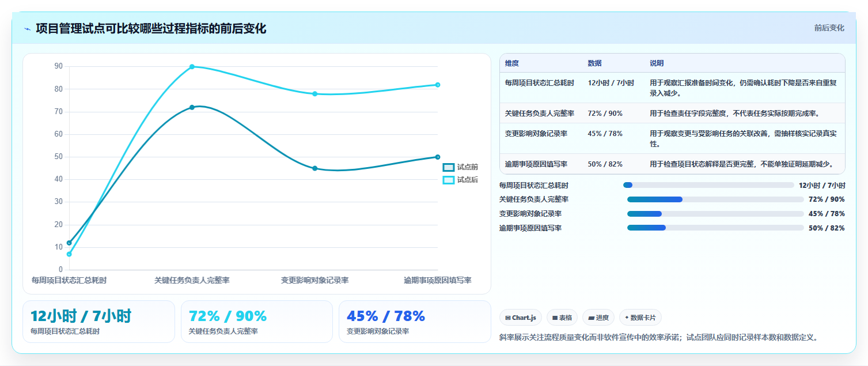Click the 试点前 data point at 50
Screen dimensions: 868x366
[x=438, y=157]
